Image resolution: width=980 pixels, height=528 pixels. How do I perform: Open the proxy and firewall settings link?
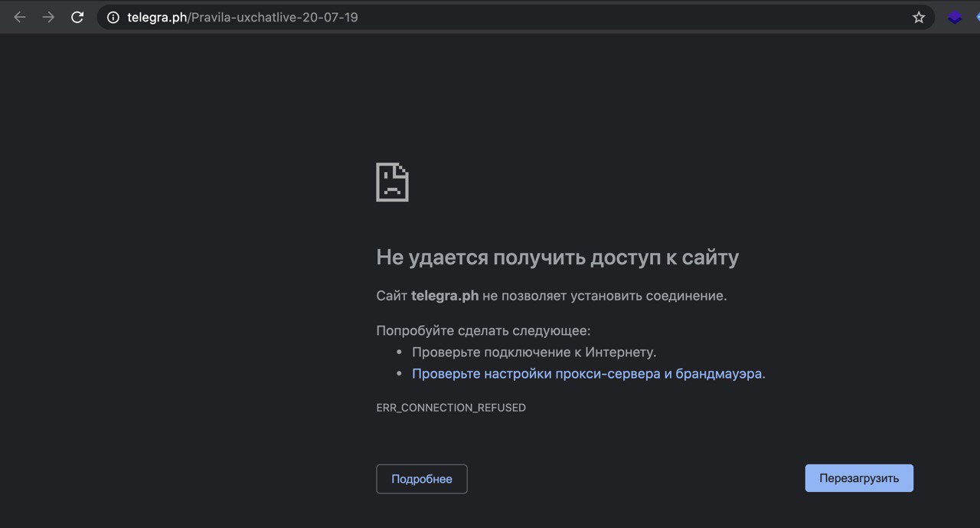[x=587, y=374]
